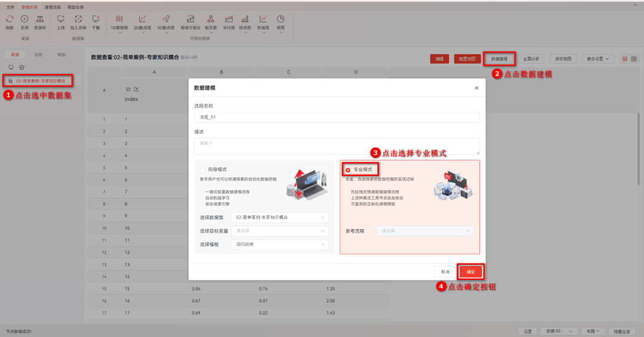
Task: Select the 相关图 correlation chart icon
Action: [210, 19]
